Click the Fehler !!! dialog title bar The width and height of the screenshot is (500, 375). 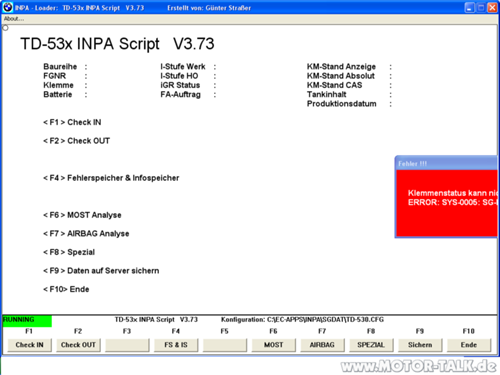(446, 163)
